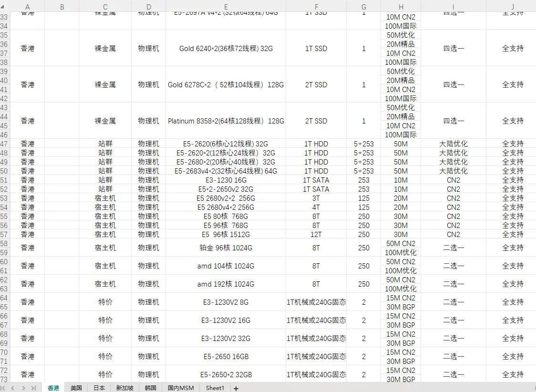Select cell E5*2-2650v2 32G
536x392 pixels.
pos(226,189)
